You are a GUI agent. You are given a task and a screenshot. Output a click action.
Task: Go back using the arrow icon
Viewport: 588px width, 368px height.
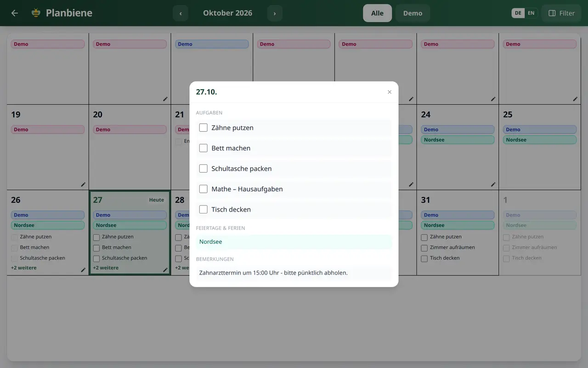(15, 13)
